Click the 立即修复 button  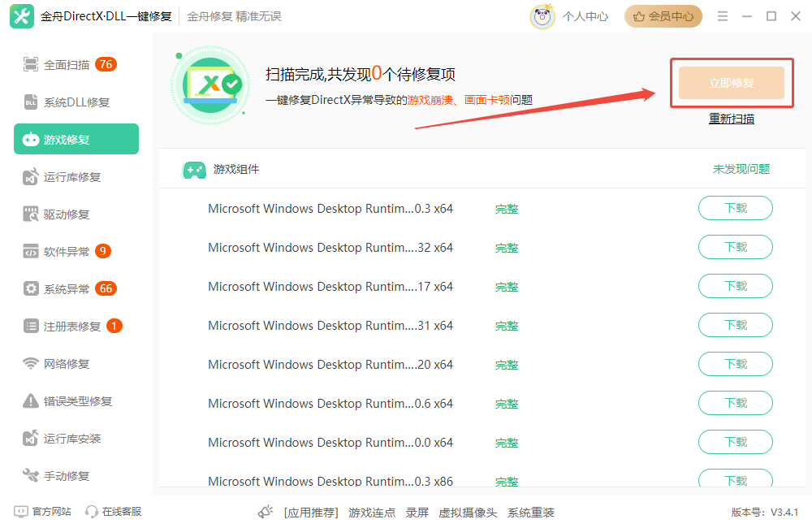tap(732, 83)
